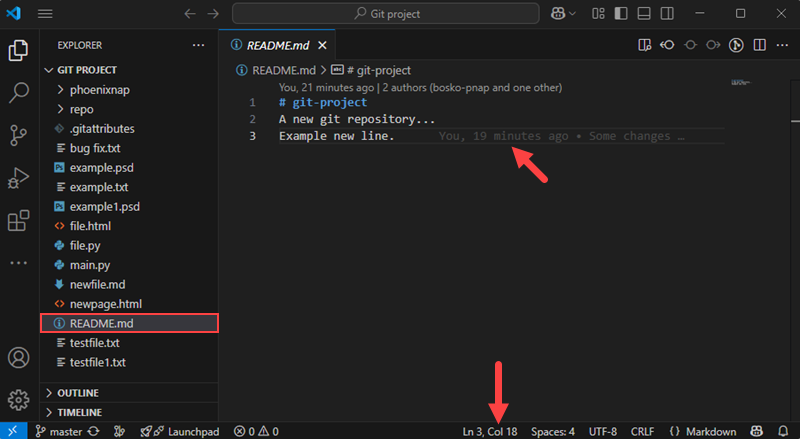Synchronize changes icon in status bar
This screenshot has height=439, width=800.
(x=93, y=431)
